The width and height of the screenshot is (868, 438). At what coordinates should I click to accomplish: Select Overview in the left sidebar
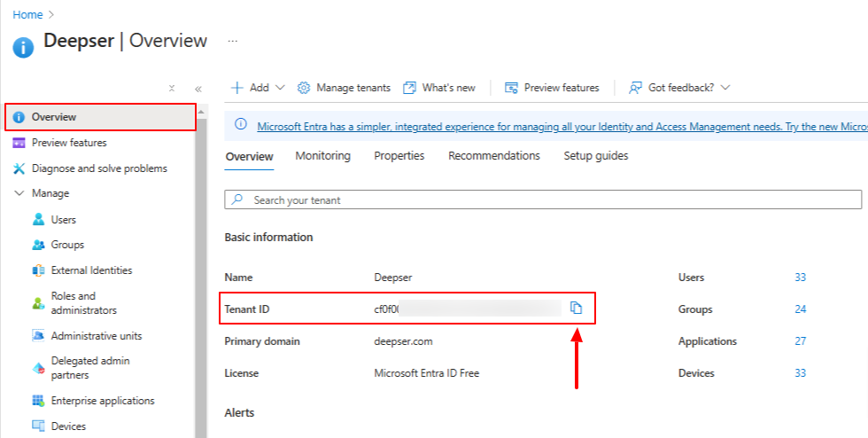[101, 117]
